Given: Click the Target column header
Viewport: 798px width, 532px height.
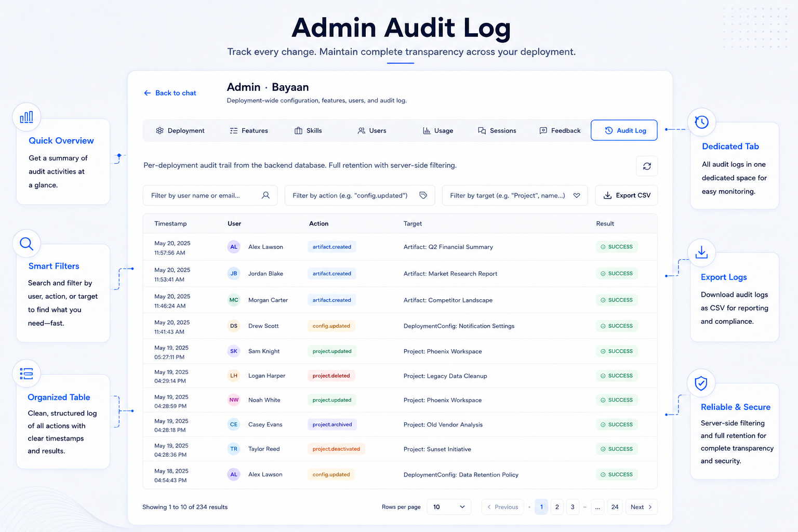Looking at the screenshot, I should pos(413,223).
